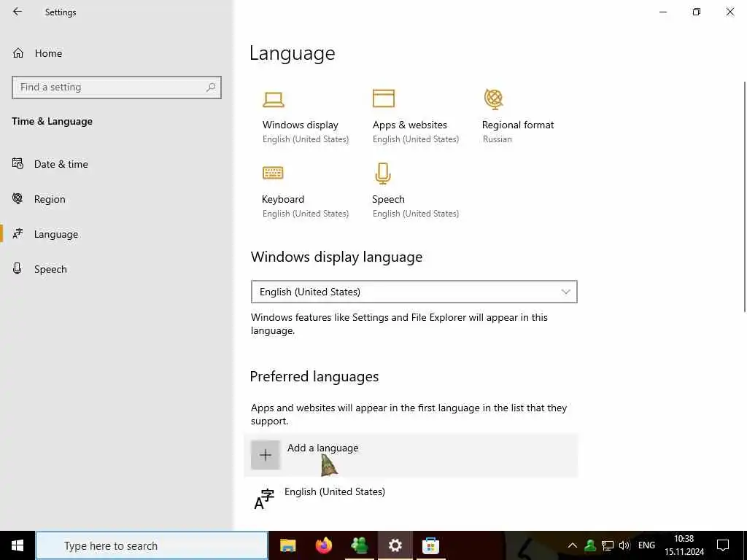Open the Apps & websites label

(410, 125)
